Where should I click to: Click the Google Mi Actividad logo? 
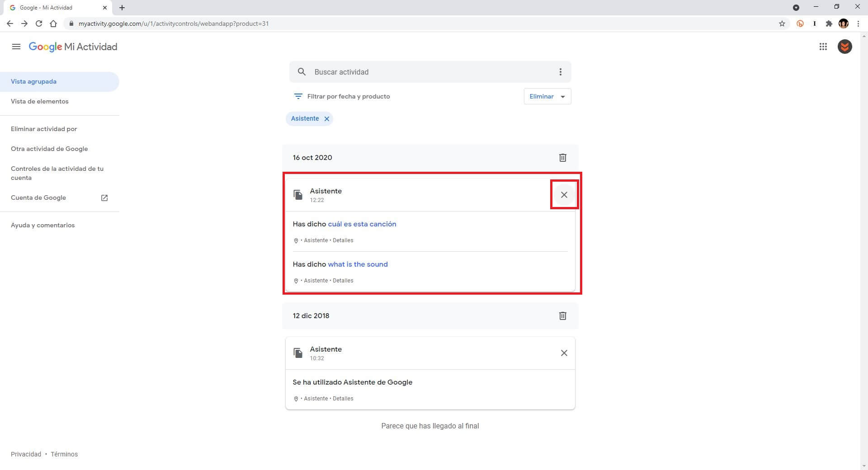click(73, 47)
